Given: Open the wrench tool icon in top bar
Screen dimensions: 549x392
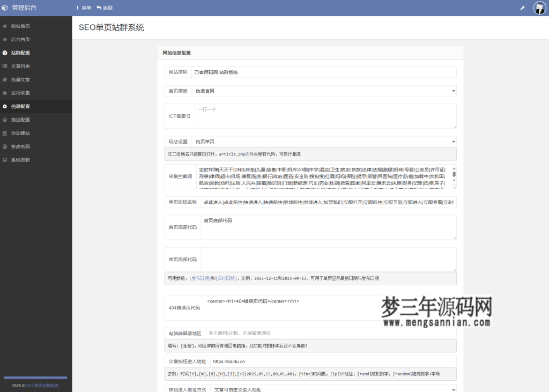Looking at the screenshot, I should pos(522,8).
